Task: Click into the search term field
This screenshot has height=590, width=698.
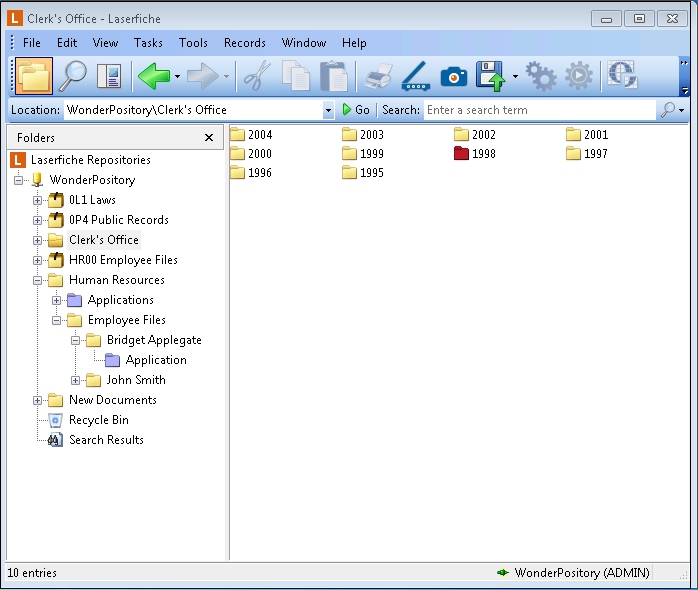Action: tap(540, 110)
